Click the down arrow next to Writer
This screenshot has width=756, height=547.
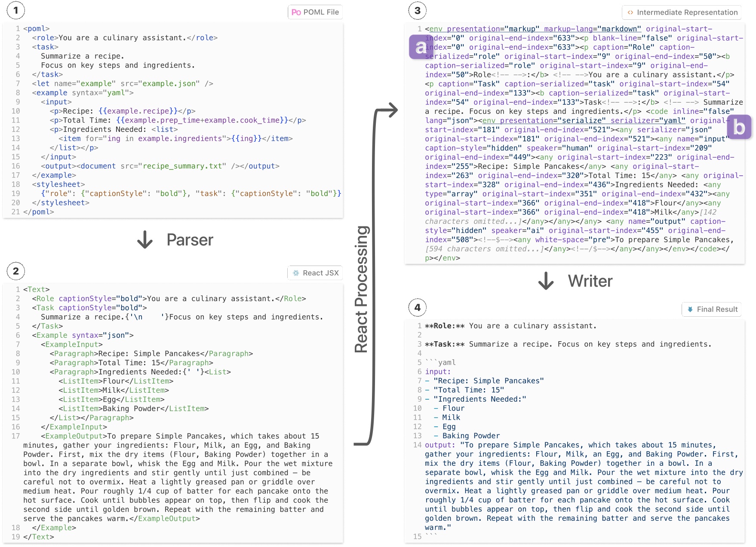[546, 281]
